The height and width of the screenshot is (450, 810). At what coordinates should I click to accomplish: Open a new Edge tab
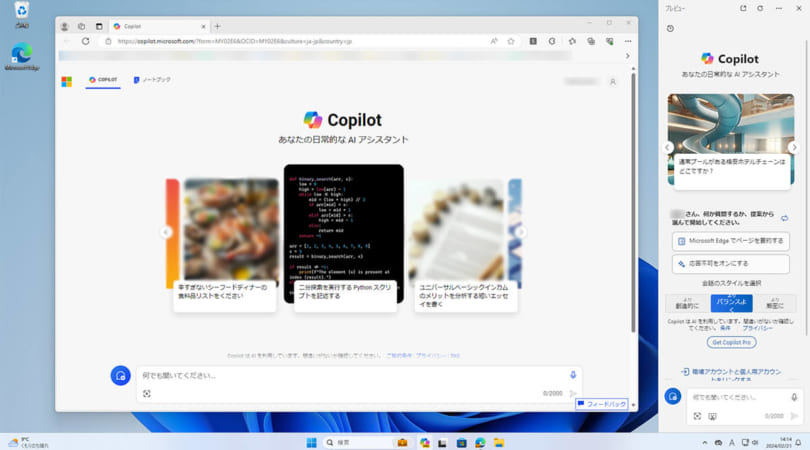[x=217, y=26]
